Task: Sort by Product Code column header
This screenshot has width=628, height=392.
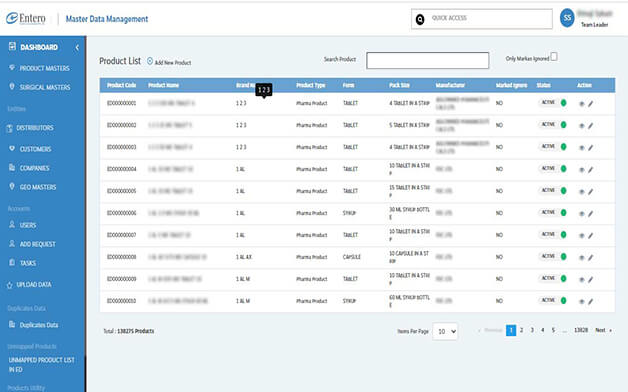Action: (x=121, y=85)
